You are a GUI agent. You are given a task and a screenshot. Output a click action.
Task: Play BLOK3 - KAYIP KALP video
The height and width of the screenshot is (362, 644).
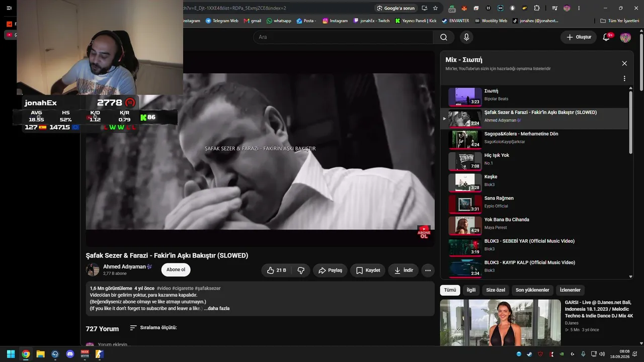click(534, 268)
